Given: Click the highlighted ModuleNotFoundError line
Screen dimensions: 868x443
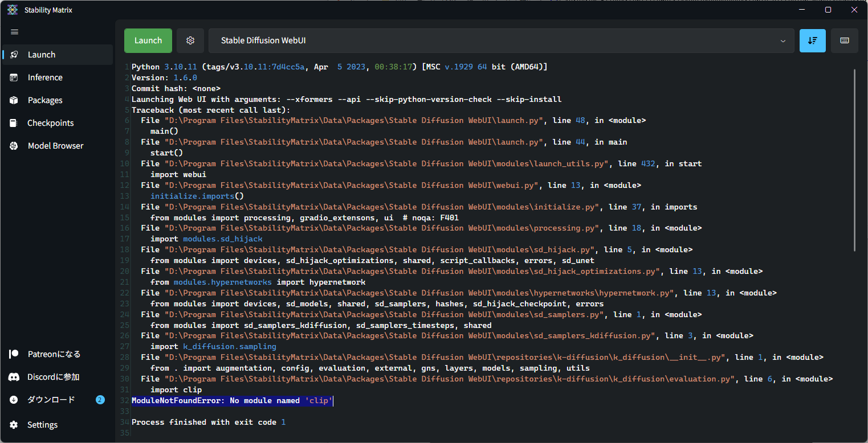Looking at the screenshot, I should (x=232, y=401).
